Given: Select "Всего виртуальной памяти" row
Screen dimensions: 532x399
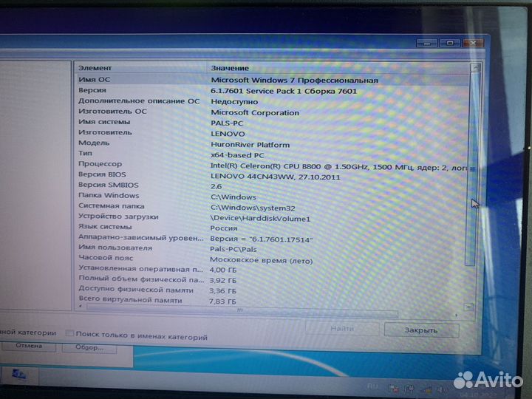Looking at the screenshot, I should pyautogui.click(x=273, y=300).
